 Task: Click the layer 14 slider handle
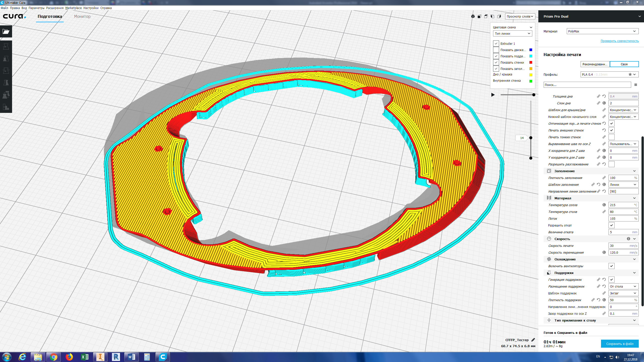(531, 138)
